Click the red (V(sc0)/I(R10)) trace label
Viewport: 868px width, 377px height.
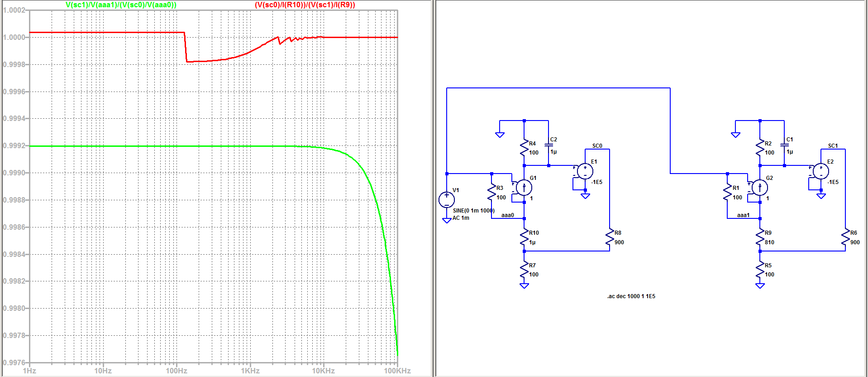click(x=305, y=5)
